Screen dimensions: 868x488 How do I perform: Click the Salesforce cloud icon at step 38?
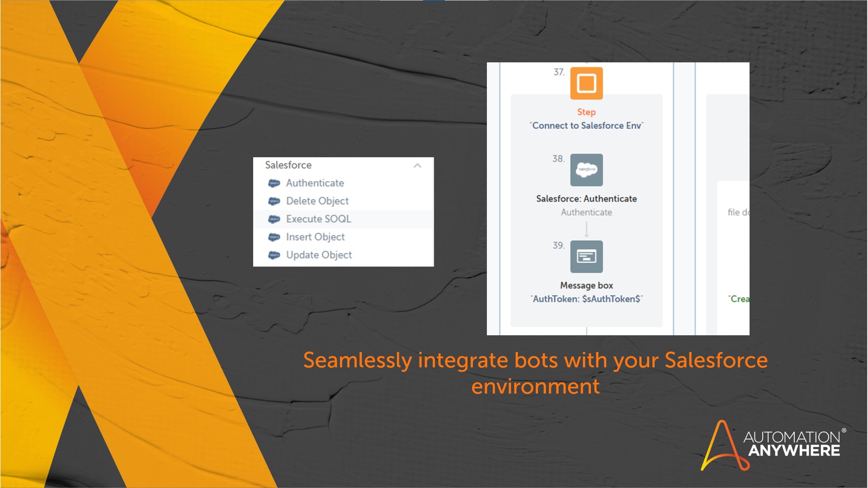586,170
